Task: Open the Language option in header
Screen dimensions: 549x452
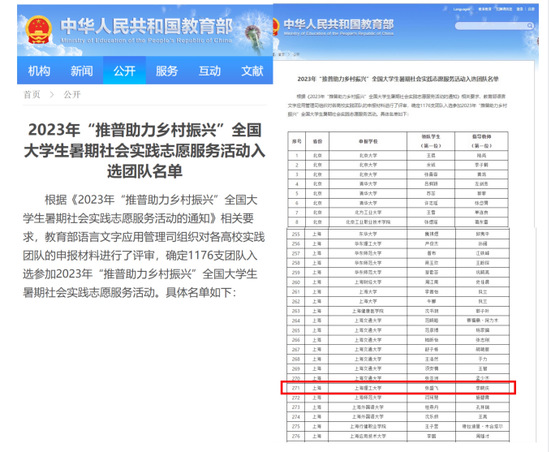Action: pos(462,9)
